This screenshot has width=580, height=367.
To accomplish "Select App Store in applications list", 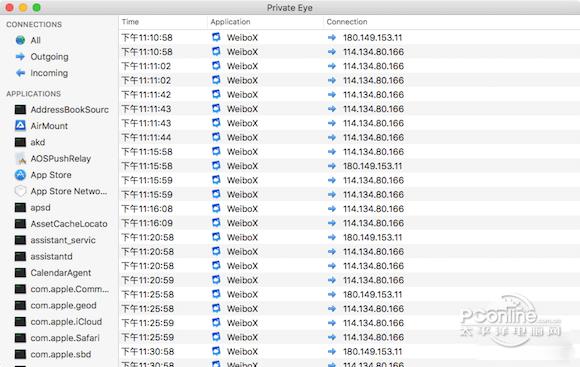I will click(x=51, y=175).
